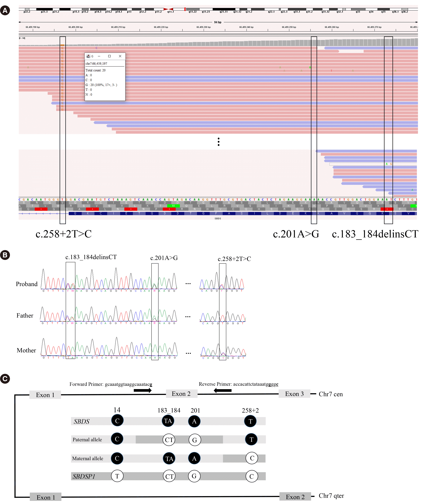Select the p22.2 band on the ideogram
The height and width of the screenshot is (504, 426).
point(27,9)
